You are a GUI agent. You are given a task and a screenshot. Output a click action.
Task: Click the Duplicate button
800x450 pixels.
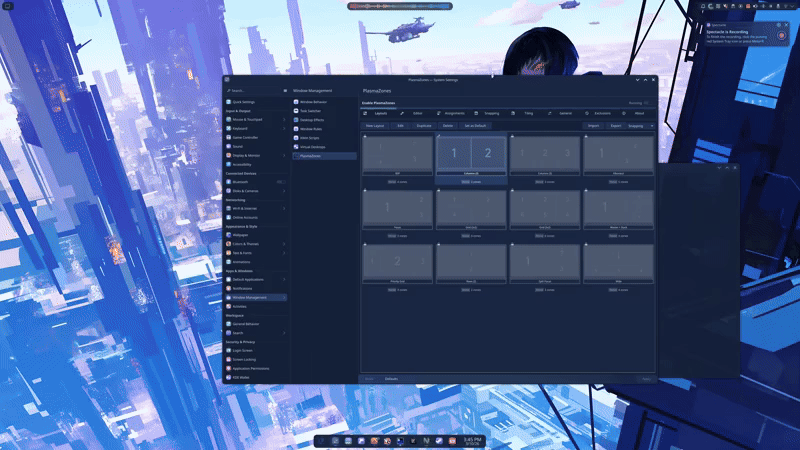424,126
